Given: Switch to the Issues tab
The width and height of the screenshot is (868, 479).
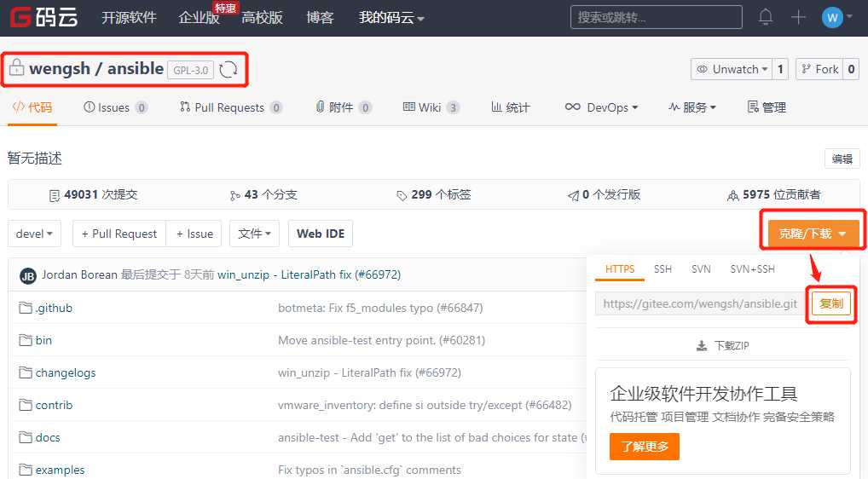Looking at the screenshot, I should [x=115, y=107].
